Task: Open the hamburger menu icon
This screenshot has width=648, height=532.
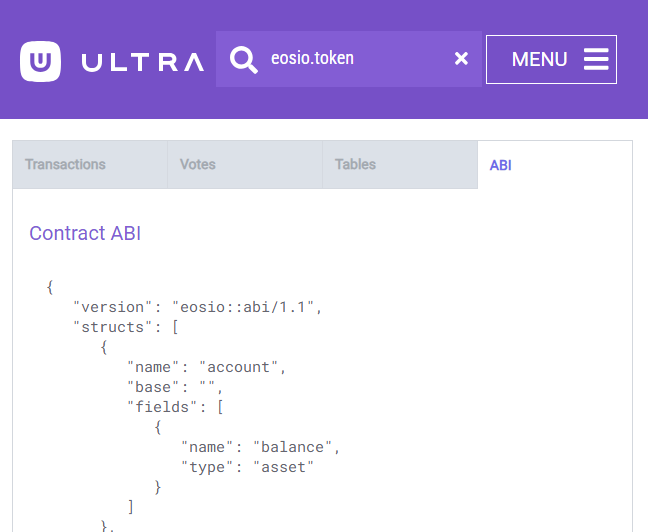Action: 596,59
